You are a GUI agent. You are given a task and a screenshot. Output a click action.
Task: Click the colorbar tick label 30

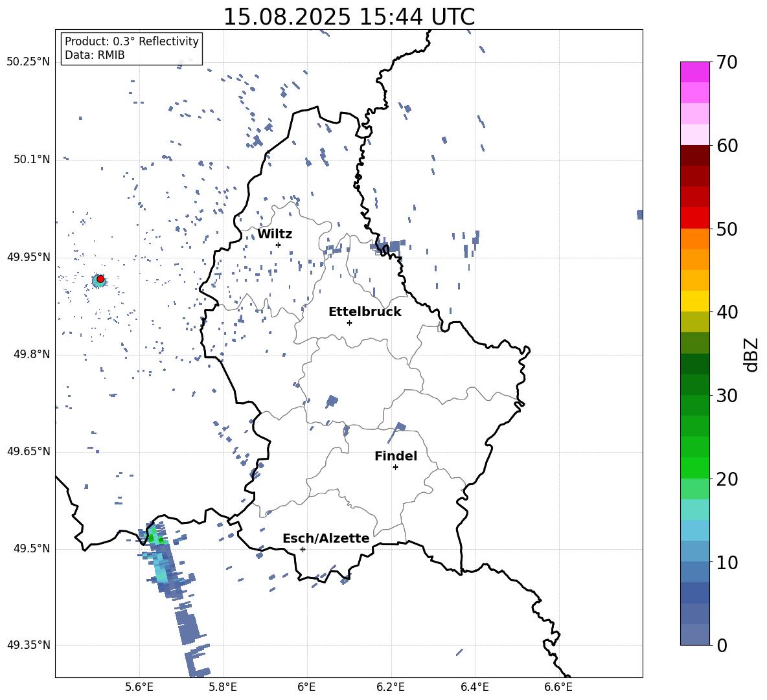(727, 396)
